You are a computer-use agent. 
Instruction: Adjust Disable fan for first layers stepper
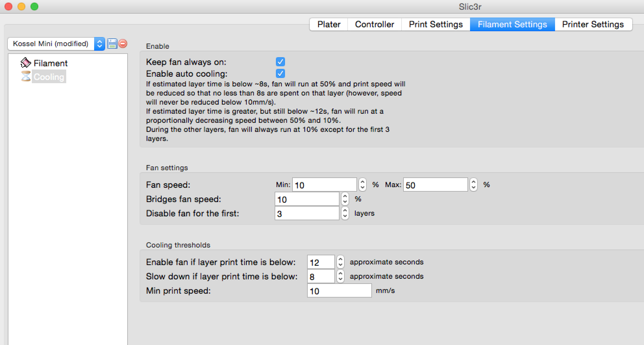tap(345, 213)
